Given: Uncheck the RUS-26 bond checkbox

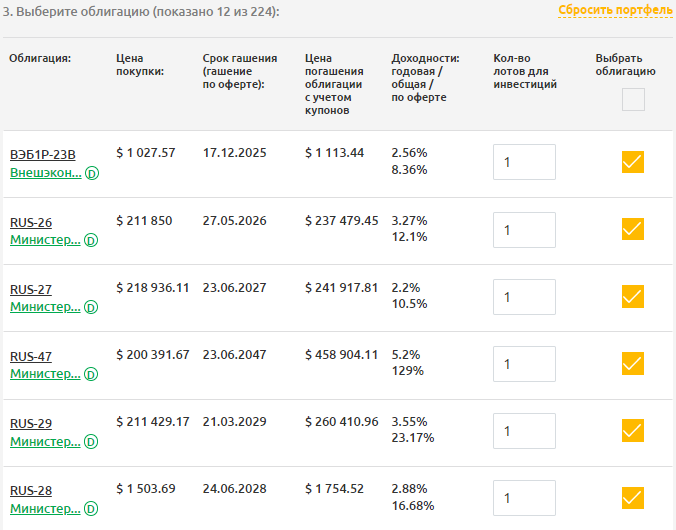Looking at the screenshot, I should (632, 229).
